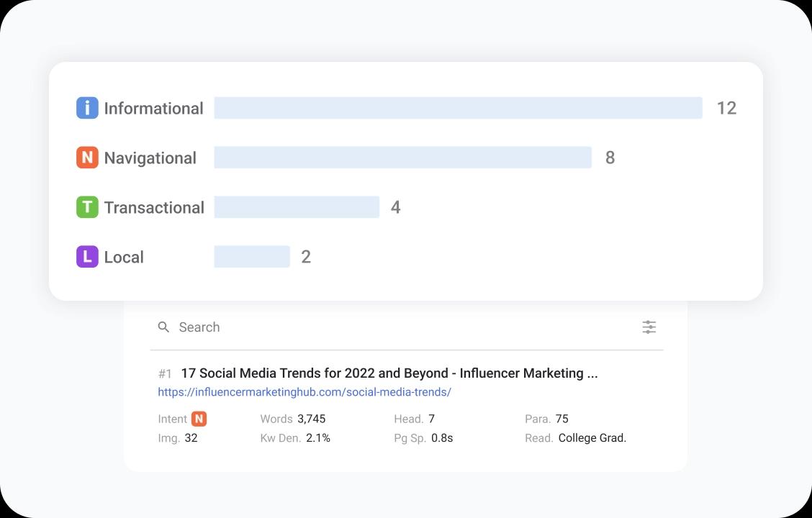Click the Informational bar in the chart
Screen dimensions: 812x518
[458, 108]
